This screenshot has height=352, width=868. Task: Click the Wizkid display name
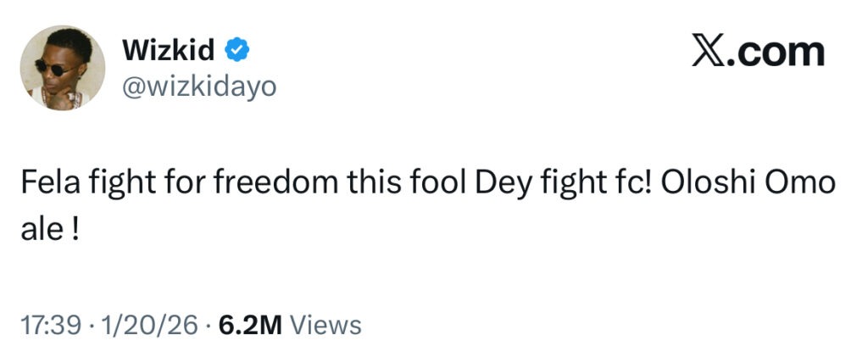tap(170, 51)
